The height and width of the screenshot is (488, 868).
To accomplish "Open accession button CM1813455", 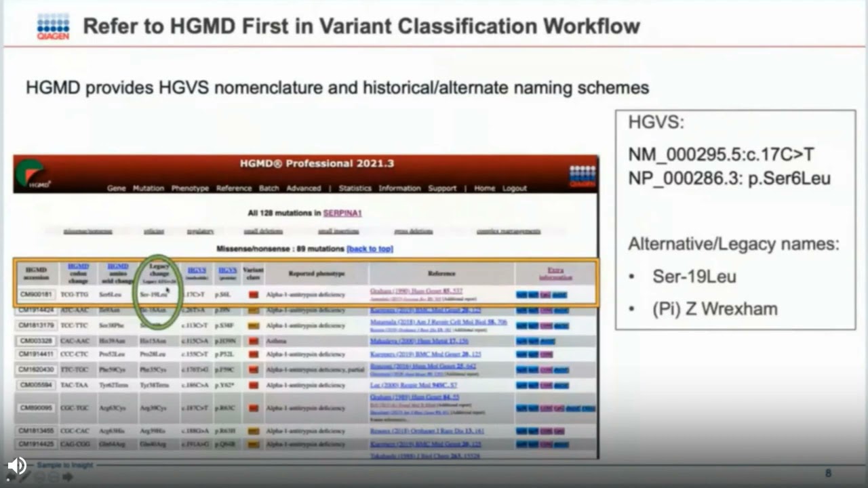I will [x=36, y=431].
